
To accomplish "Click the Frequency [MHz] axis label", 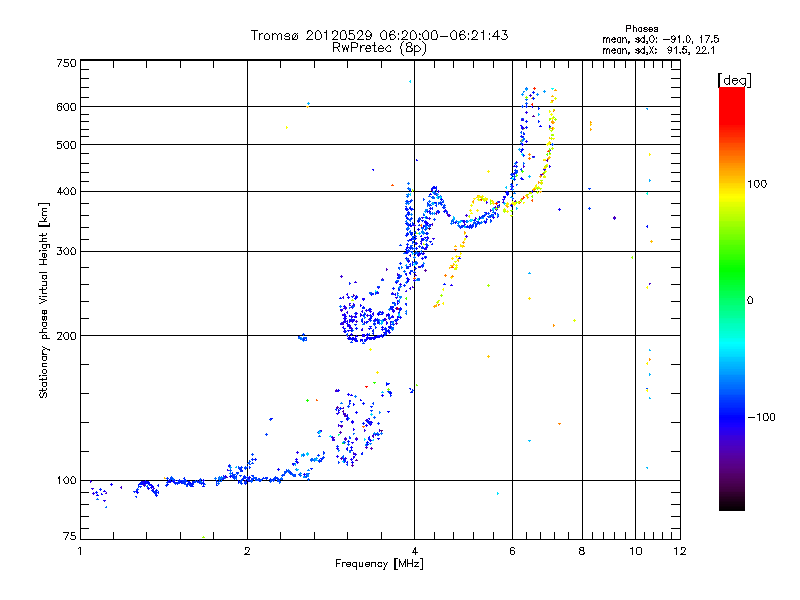I will pos(379,565).
